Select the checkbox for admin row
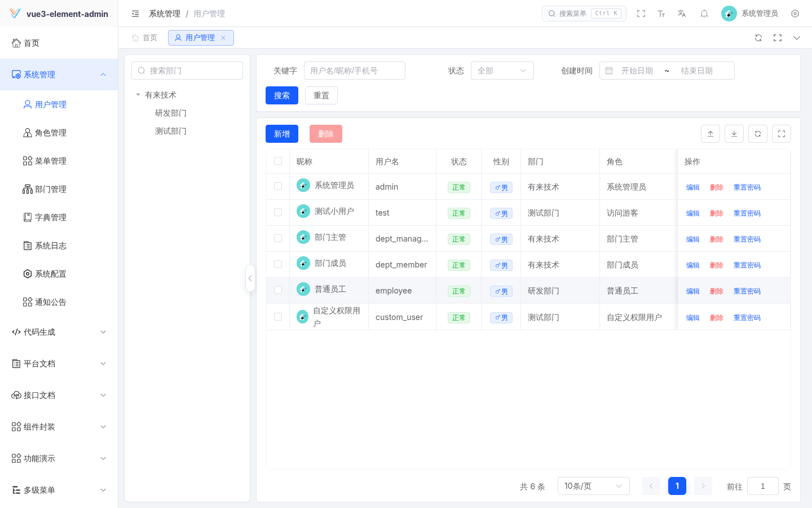The height and width of the screenshot is (508, 812). click(278, 186)
